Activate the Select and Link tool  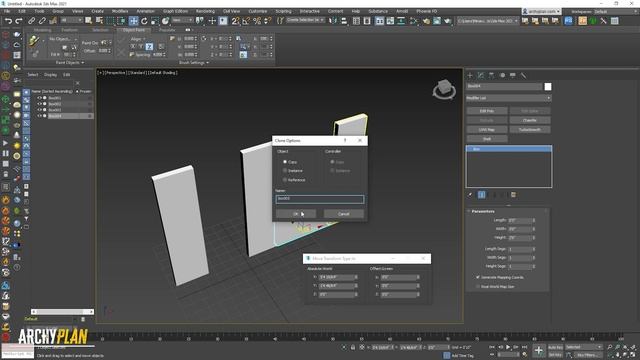pos(31,21)
